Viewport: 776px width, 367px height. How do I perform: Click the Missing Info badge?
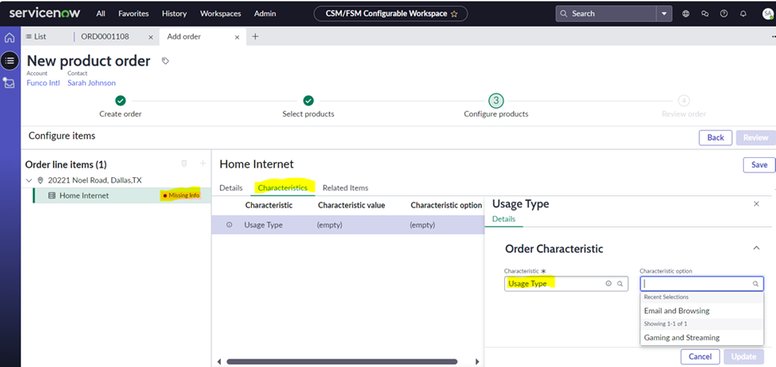[x=181, y=196]
